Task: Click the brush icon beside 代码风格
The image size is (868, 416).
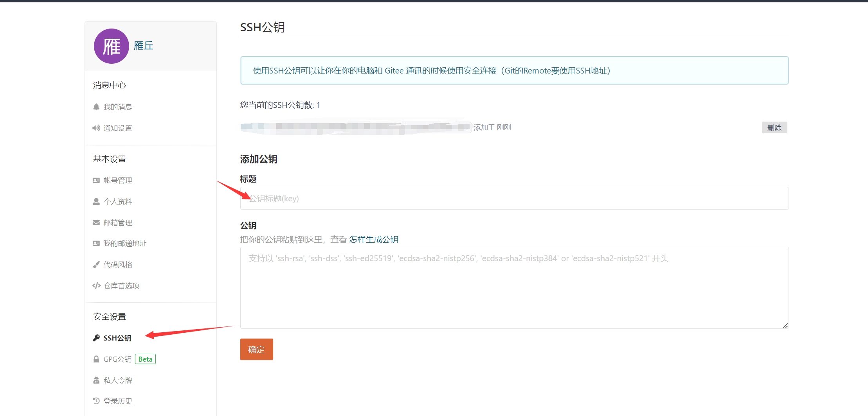Action: point(96,264)
